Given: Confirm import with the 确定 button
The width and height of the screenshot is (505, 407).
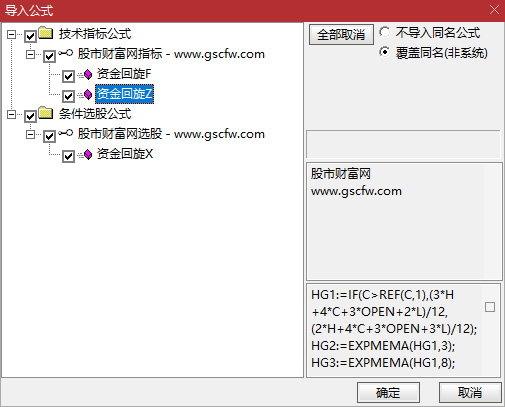Looking at the screenshot, I should (388, 392).
